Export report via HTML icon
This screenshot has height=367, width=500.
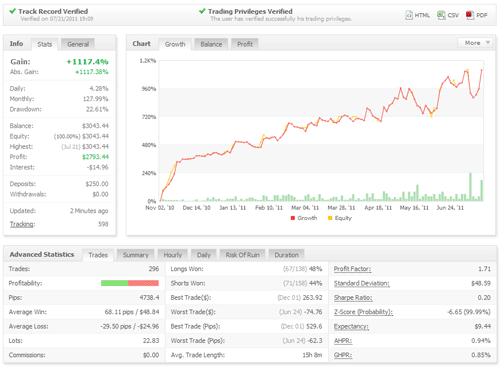[409, 15]
